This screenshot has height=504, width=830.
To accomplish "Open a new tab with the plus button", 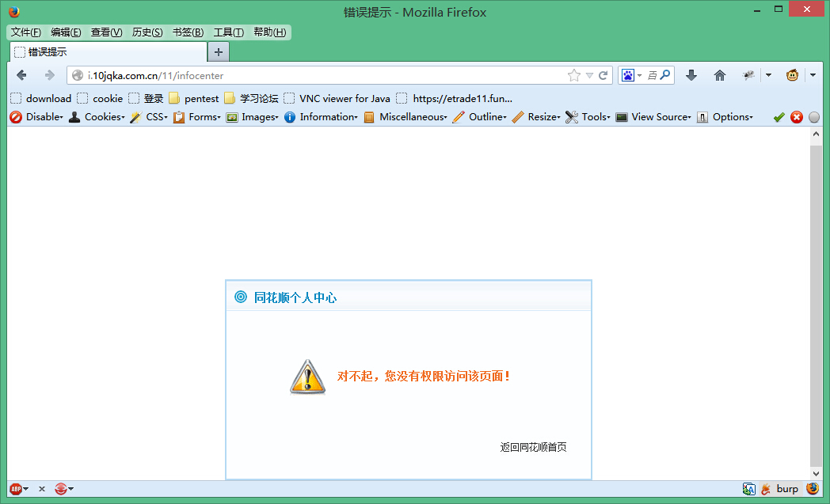I will tap(219, 52).
